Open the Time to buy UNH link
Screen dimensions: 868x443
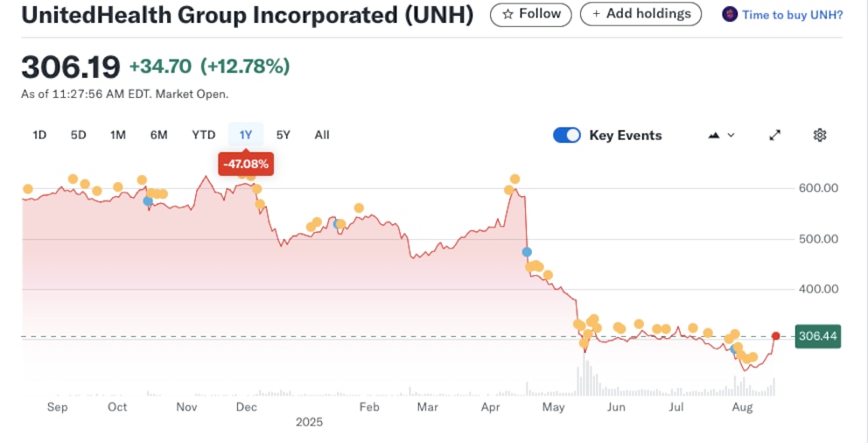click(x=792, y=15)
